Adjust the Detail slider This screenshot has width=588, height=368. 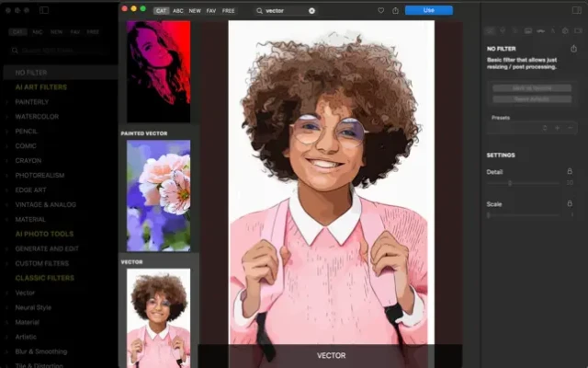coord(511,183)
